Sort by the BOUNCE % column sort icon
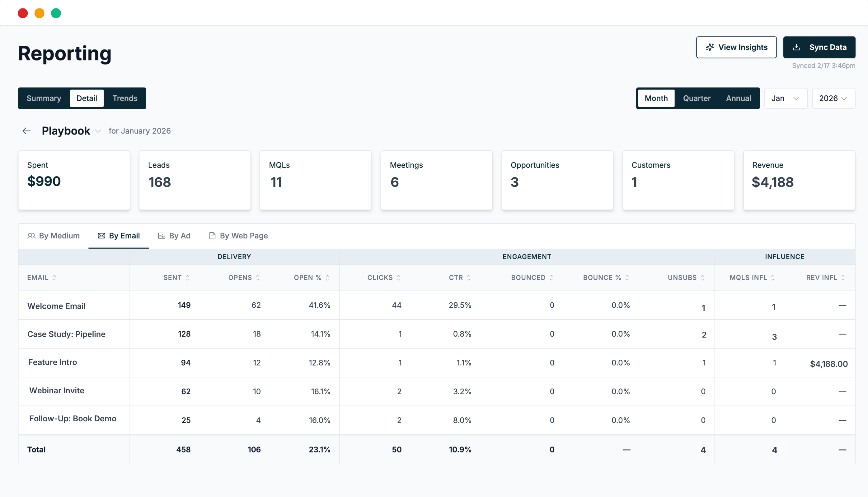Viewport: 868px width, 497px height. click(x=627, y=278)
